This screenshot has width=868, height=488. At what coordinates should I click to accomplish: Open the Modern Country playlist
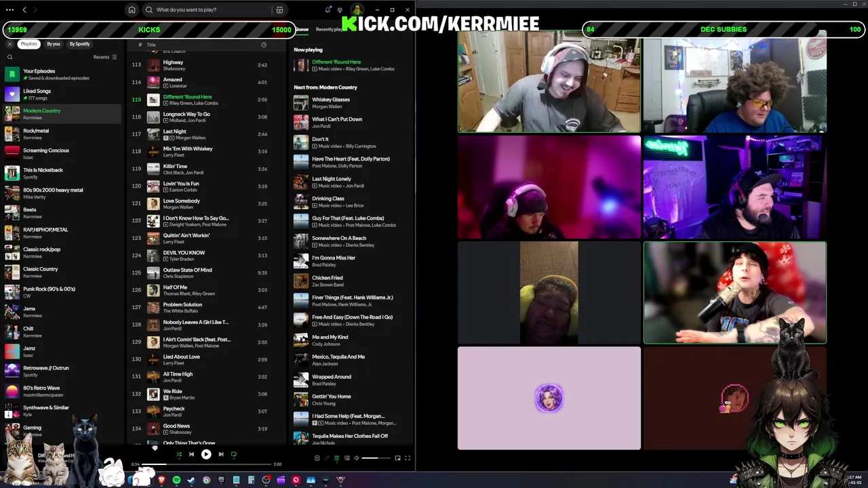coord(62,114)
